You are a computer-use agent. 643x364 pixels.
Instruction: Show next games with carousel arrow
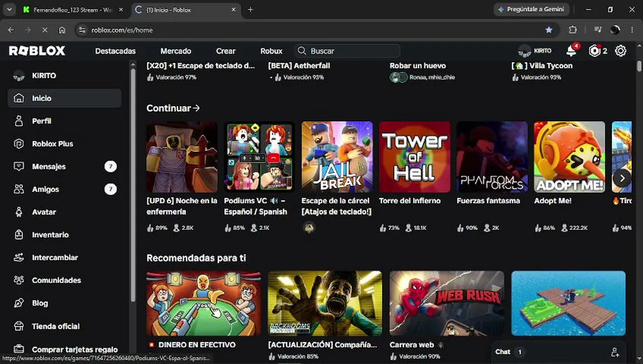coord(622,178)
